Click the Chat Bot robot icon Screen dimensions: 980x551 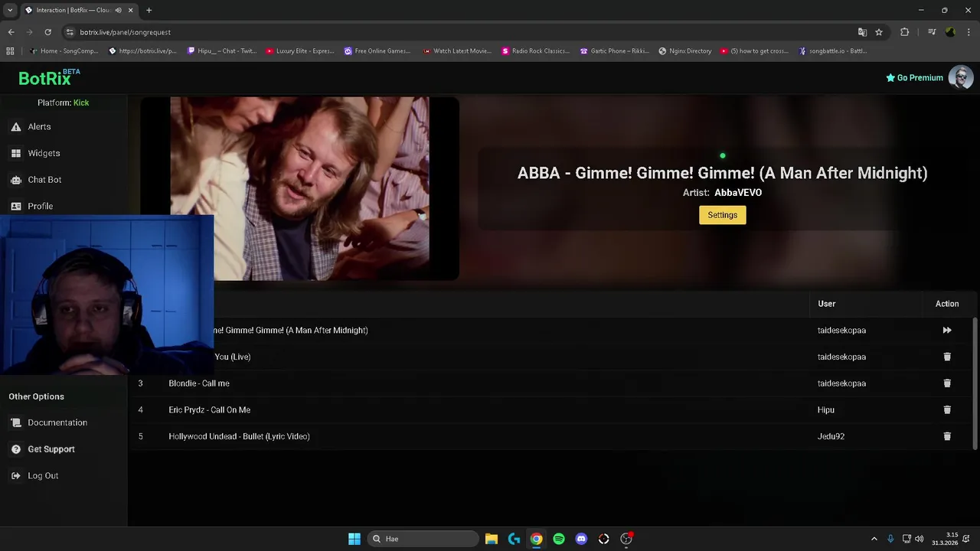[x=16, y=180]
